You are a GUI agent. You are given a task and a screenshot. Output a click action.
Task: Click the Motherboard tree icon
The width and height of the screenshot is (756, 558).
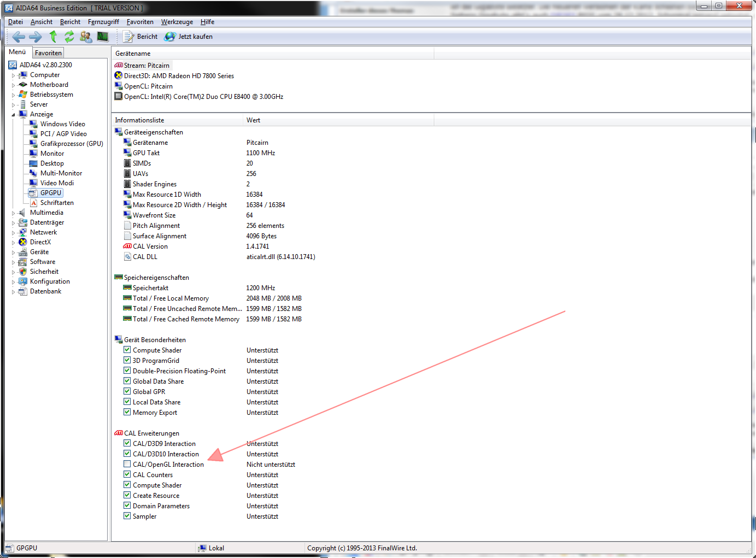point(23,85)
